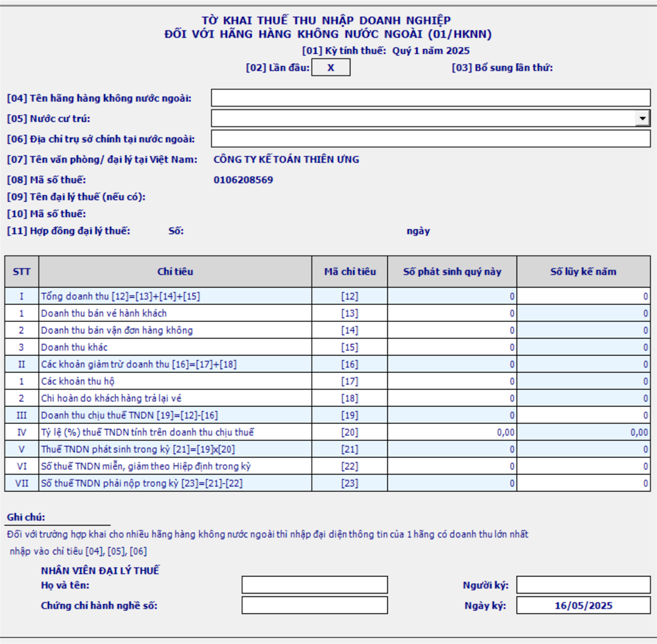Select quarterly cell for Doanh thu bán vé hành khách
Screen dimensions: 657x644
pyautogui.click(x=451, y=313)
